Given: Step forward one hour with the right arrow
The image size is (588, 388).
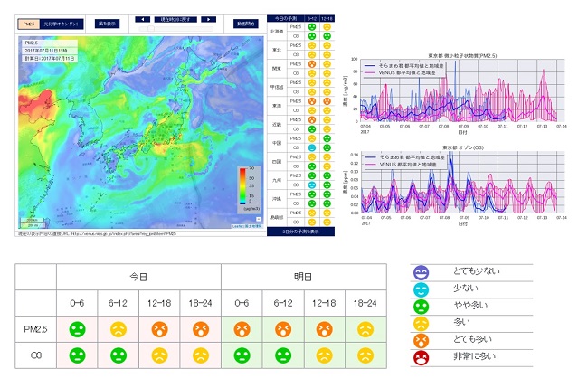Looking at the screenshot, I should click(x=208, y=19).
